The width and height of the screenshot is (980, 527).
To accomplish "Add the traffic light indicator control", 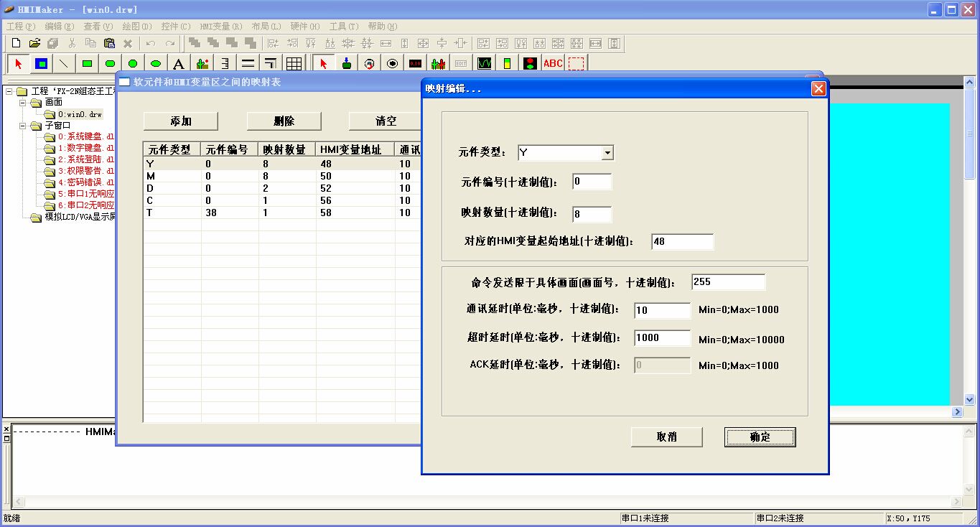I will [530, 63].
